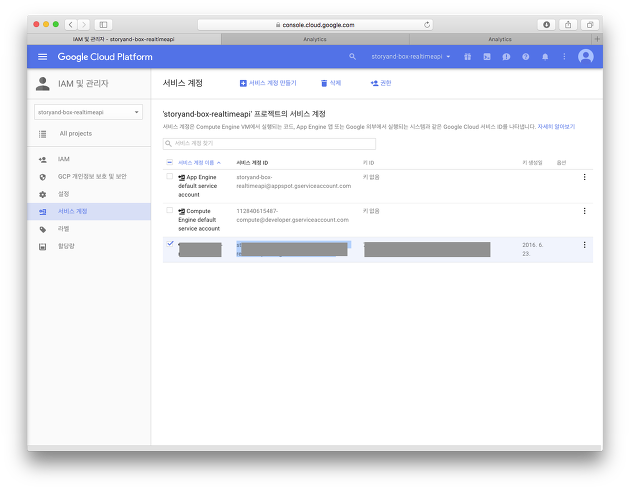This screenshot has height=490, width=630.
Task: Open user account avatar
Action: [585, 56]
